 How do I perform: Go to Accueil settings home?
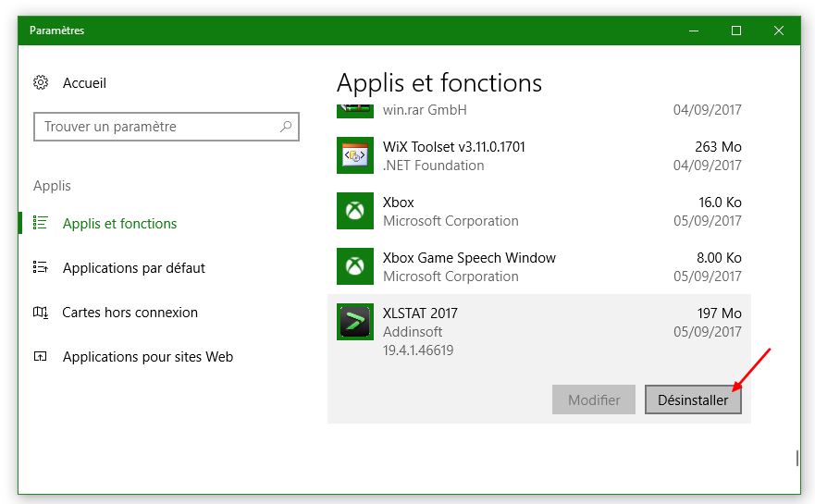pyautogui.click(x=84, y=83)
